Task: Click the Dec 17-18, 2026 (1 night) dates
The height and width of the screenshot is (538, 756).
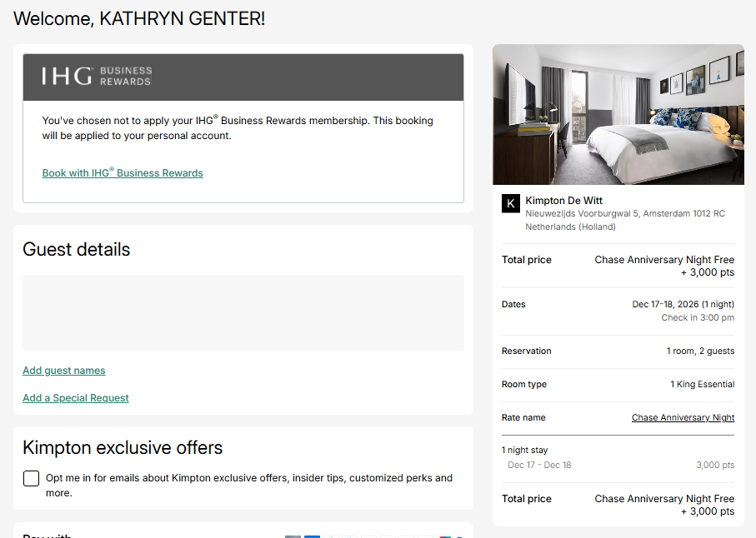Action: coord(683,305)
